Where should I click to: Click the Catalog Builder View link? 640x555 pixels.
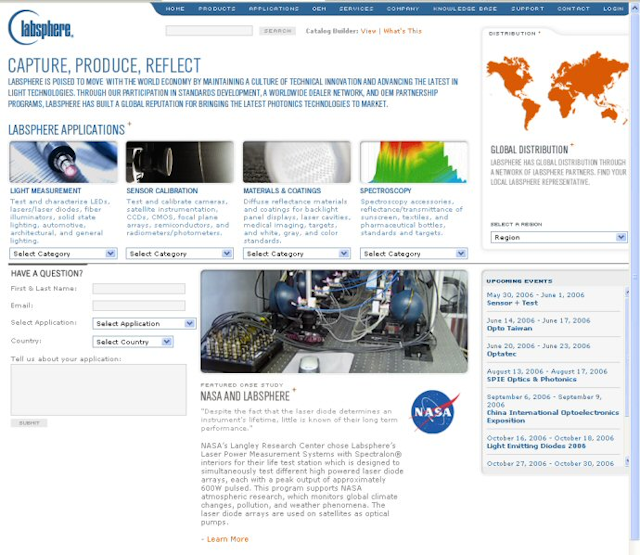point(368,31)
